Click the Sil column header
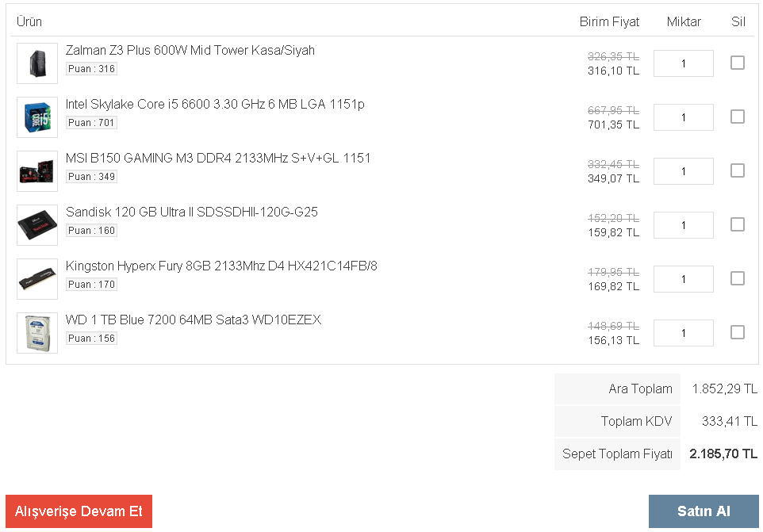763x532 pixels. (x=738, y=22)
